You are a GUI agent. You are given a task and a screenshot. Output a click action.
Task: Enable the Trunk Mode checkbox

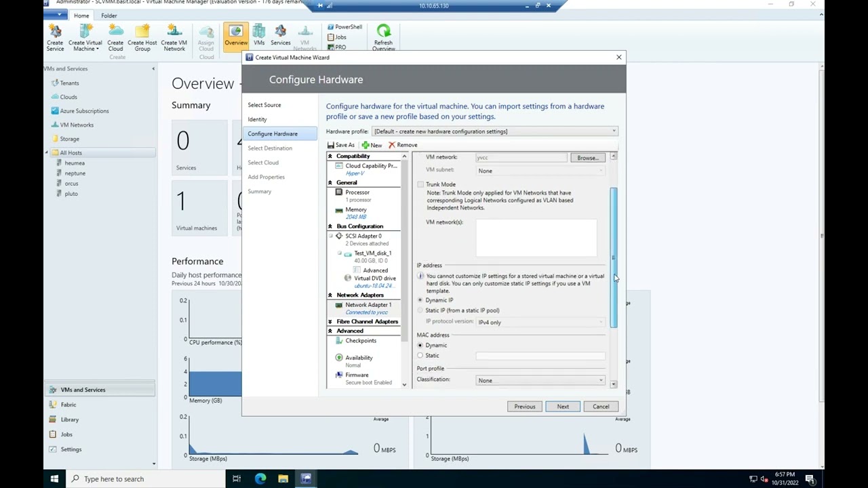(x=421, y=184)
